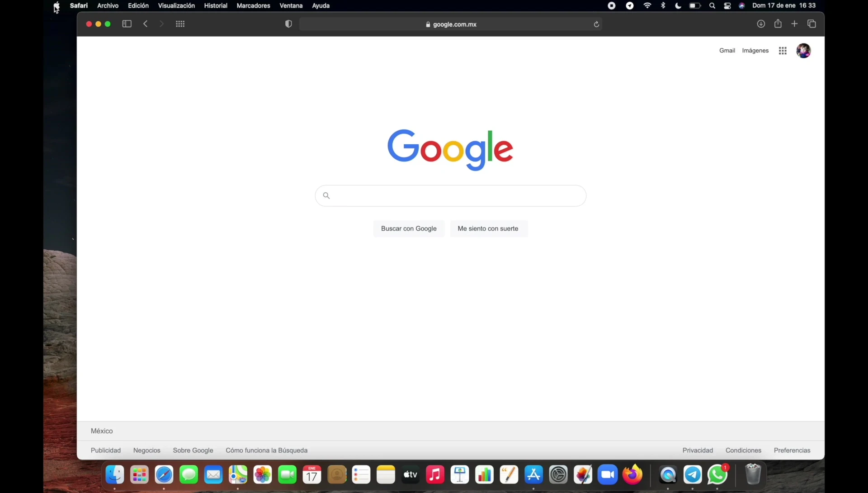The width and height of the screenshot is (868, 493).
Task: Open the Safari menu in menu bar
Action: pyautogui.click(x=79, y=5)
